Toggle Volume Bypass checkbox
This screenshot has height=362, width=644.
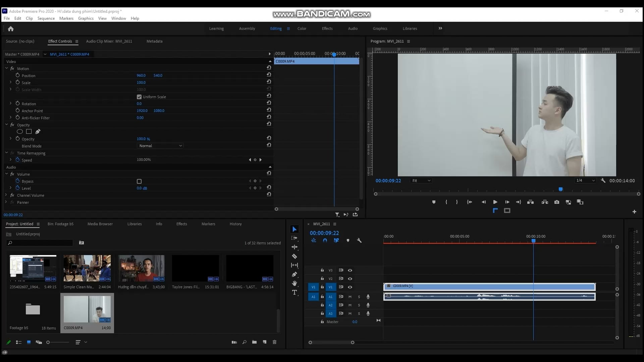139,181
